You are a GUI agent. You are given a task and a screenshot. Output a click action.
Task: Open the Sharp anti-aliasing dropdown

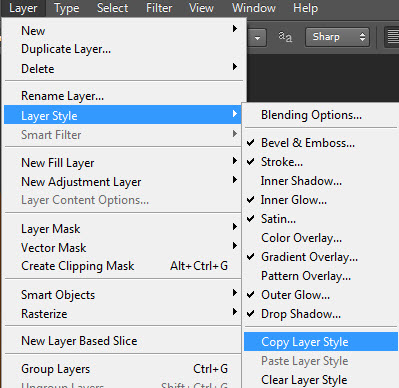click(337, 37)
